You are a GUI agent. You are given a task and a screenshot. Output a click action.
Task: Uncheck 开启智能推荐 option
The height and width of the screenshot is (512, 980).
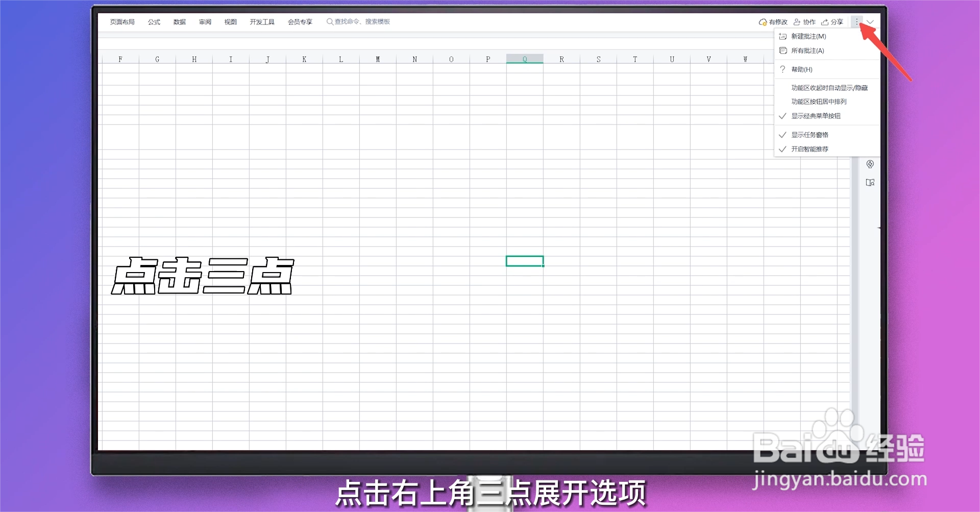click(827, 149)
